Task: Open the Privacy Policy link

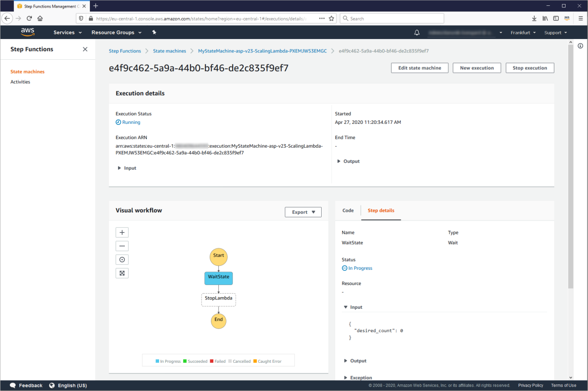Action: pyautogui.click(x=531, y=386)
